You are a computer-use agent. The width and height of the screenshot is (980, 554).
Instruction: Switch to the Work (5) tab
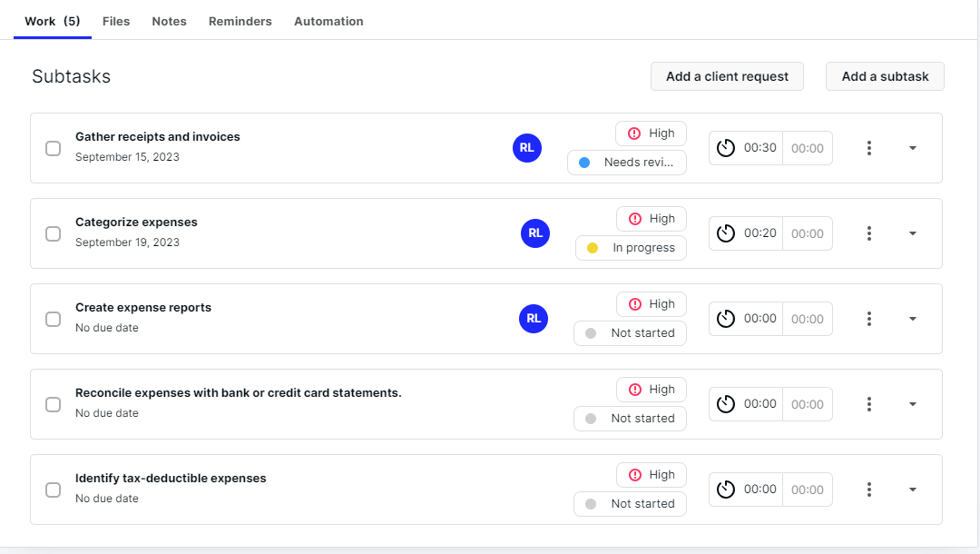point(53,21)
